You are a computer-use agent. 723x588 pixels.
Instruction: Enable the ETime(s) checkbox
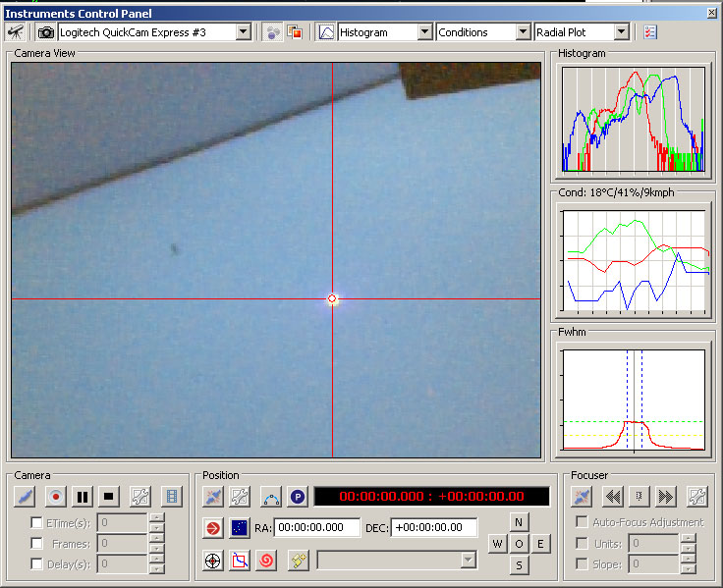(x=37, y=523)
